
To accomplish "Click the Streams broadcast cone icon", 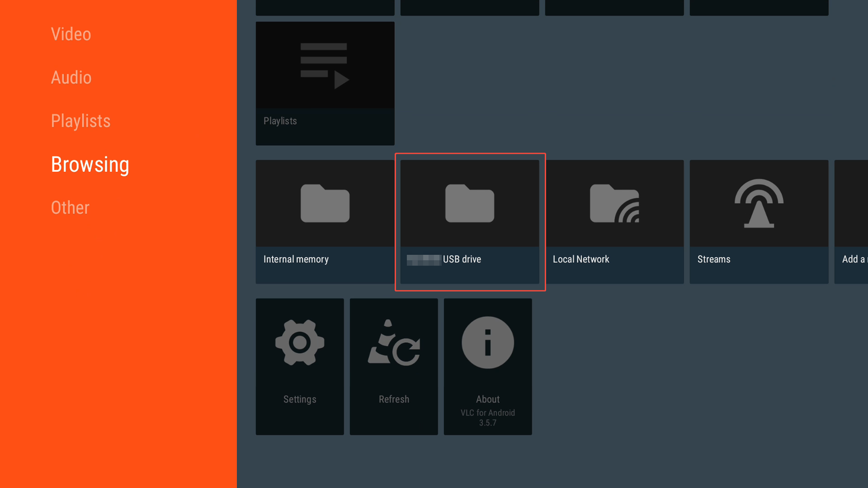I will (x=758, y=204).
